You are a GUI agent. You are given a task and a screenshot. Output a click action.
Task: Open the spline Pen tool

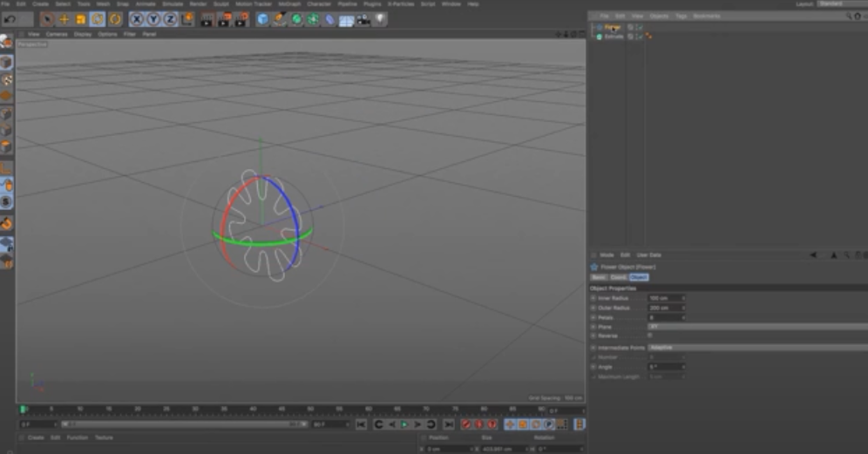(280, 19)
